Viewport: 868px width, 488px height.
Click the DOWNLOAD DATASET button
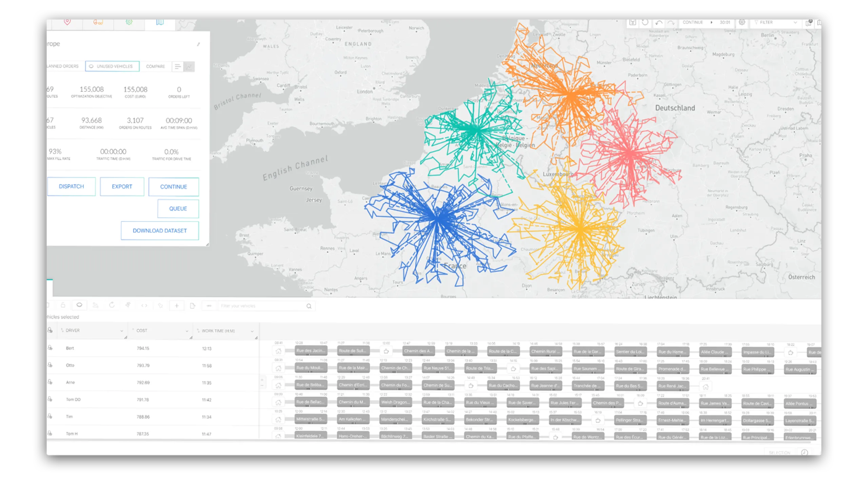160,231
